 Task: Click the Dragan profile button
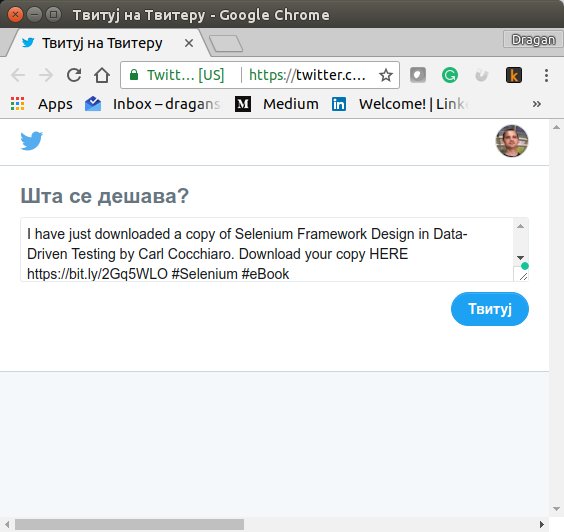point(533,40)
